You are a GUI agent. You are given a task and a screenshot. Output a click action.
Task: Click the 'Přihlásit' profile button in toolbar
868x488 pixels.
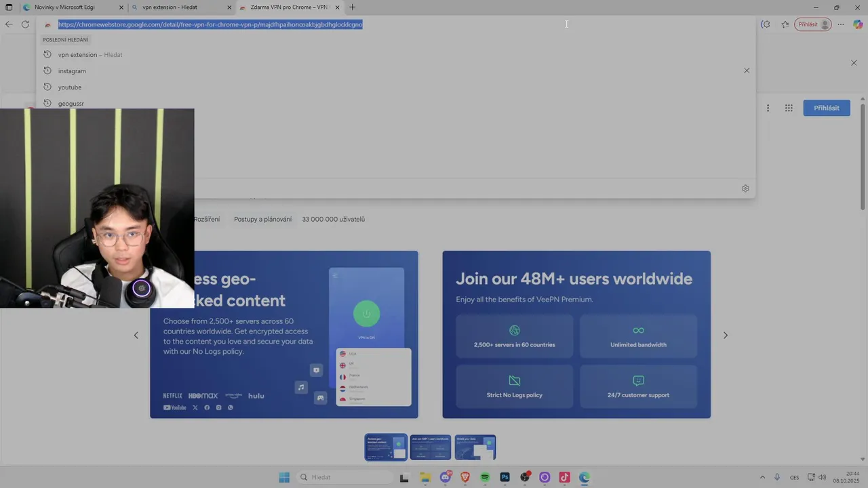pos(812,24)
